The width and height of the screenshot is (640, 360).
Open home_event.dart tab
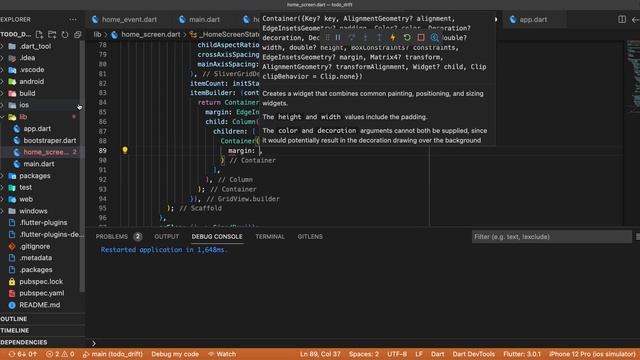pyautogui.click(x=124, y=20)
